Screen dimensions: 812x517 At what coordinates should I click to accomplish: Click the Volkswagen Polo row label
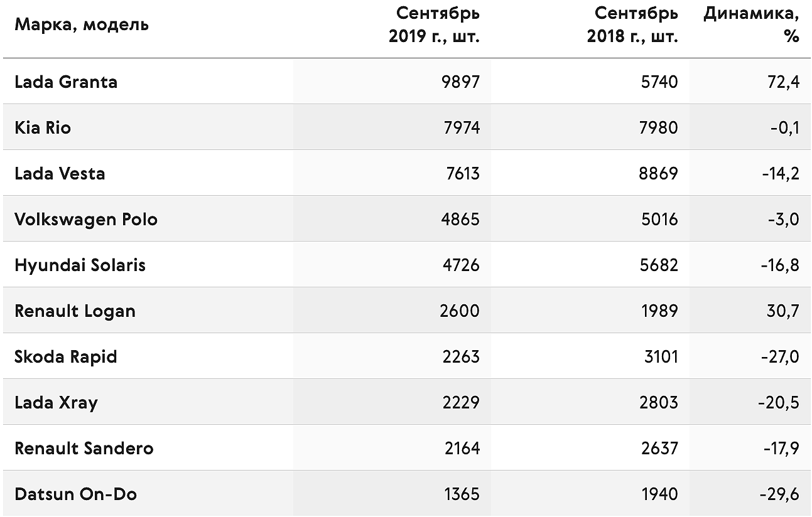pyautogui.click(x=86, y=220)
